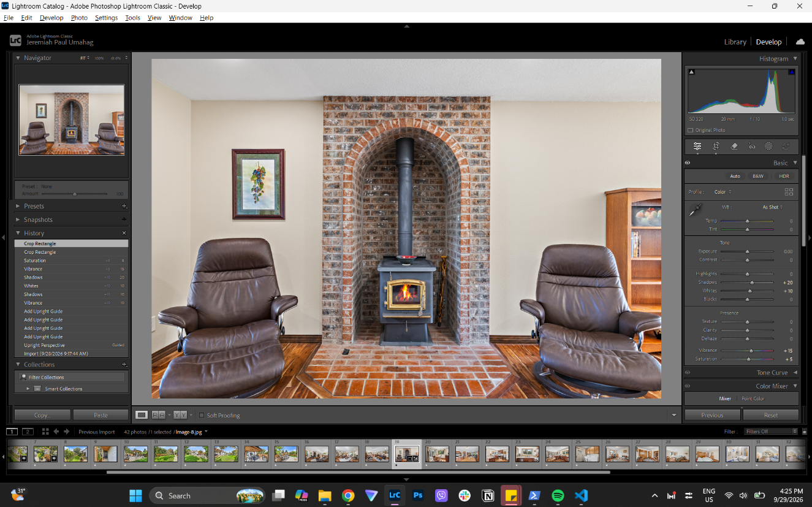Viewport: 812px width, 507px height.
Task: Open the Profile Browser grid icon
Action: (x=789, y=192)
